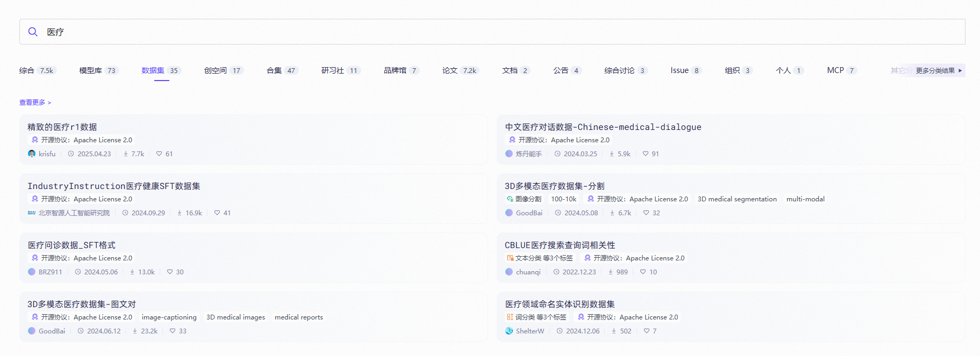Image resolution: width=980 pixels, height=356 pixels.
Task: Click the 文本分类 task icon
Action: click(510, 258)
